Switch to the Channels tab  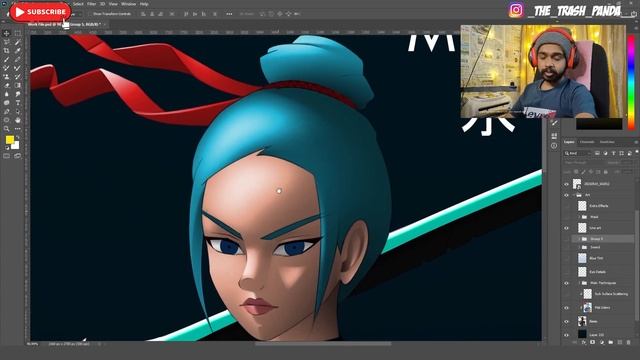(x=587, y=142)
